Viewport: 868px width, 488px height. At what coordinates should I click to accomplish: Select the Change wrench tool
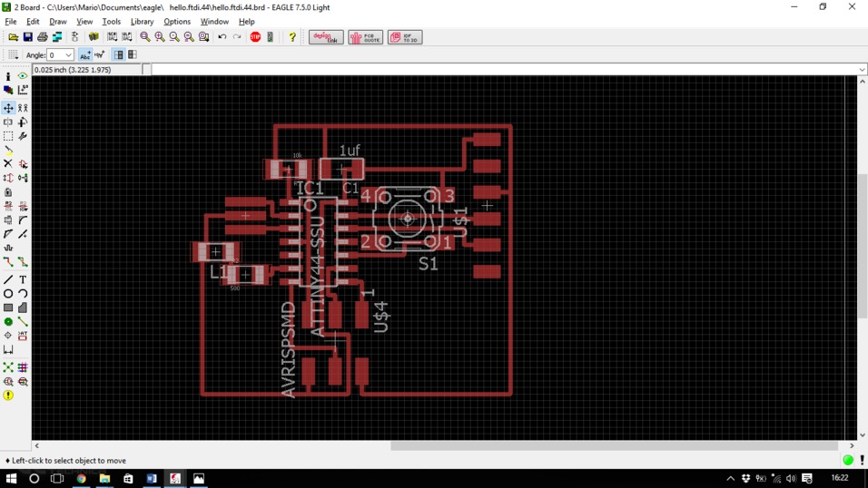pos(23,136)
